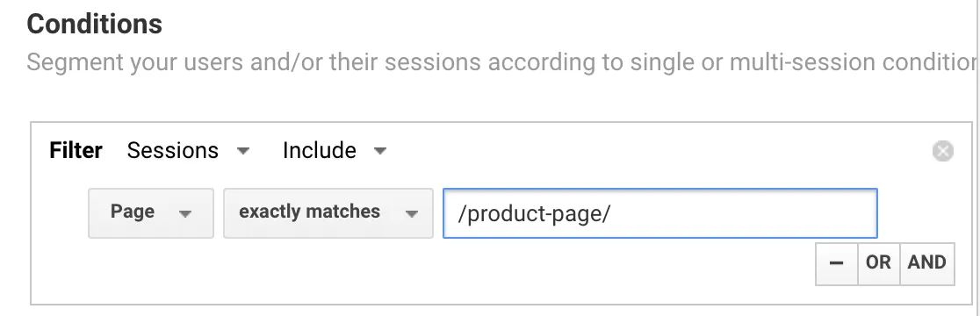Viewport: 980px width, 316px height.
Task: Open the Include/Exclude dropdown
Action: click(335, 150)
